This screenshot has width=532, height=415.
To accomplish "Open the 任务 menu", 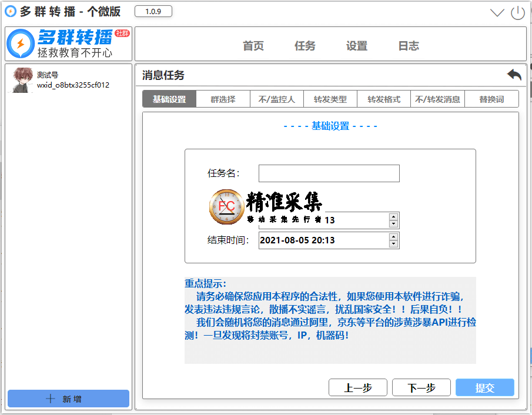I will [x=305, y=45].
